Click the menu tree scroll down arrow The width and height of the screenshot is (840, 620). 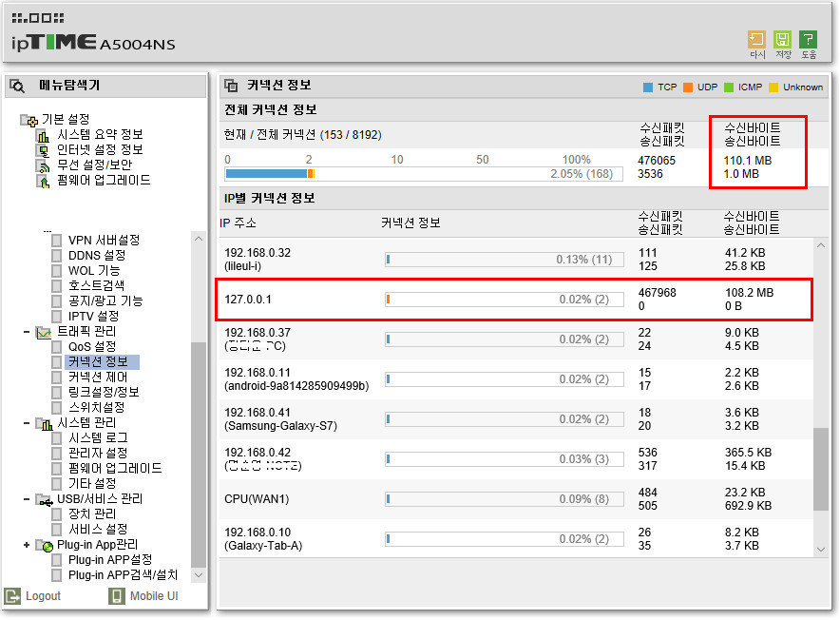click(199, 575)
